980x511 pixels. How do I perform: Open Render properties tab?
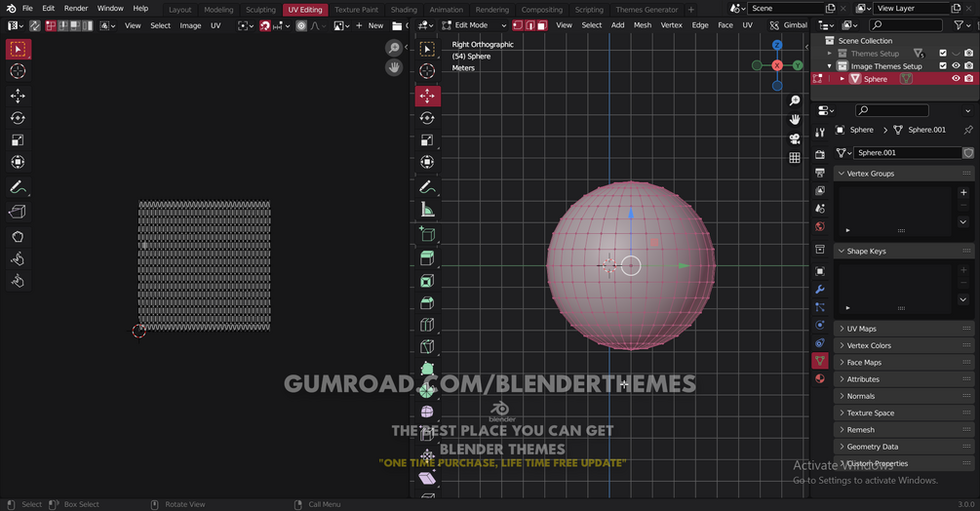820,154
